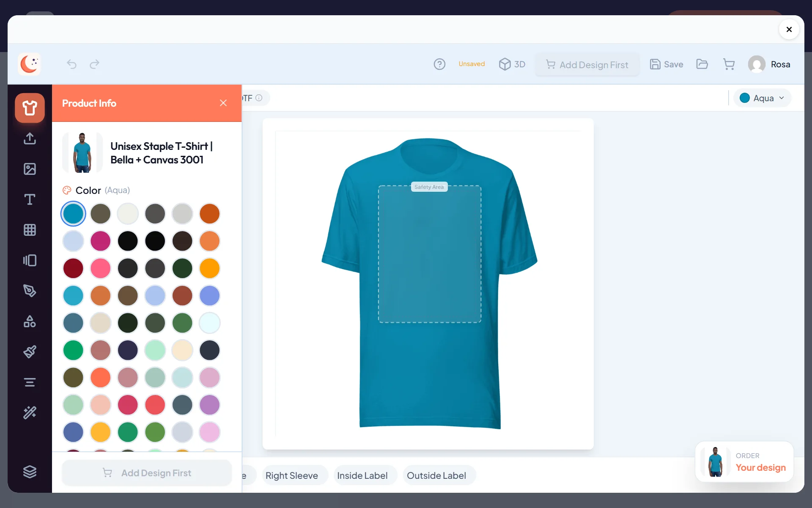Open the carousel templates sidebar icon
This screenshot has width=812, height=508.
[30, 260]
